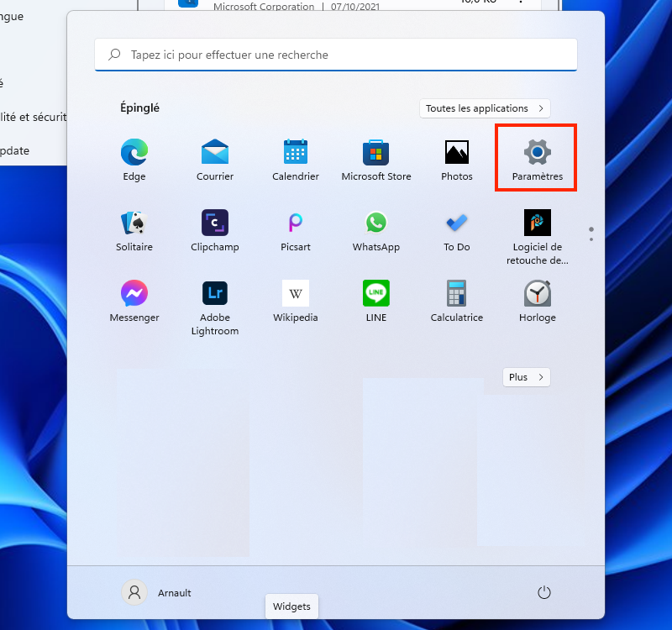
Task: Click the search field Tapez ici
Action: 335,55
